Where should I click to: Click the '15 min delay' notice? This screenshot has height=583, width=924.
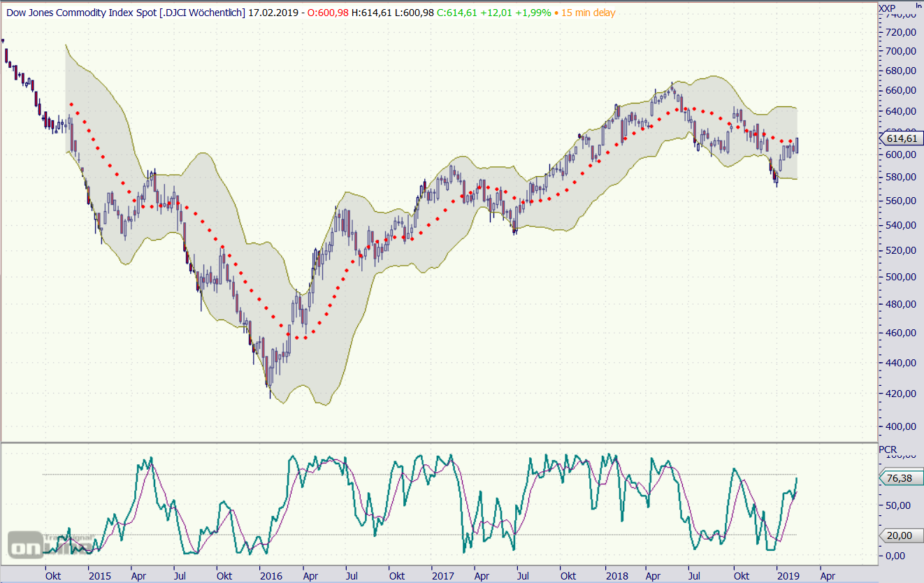click(587, 13)
